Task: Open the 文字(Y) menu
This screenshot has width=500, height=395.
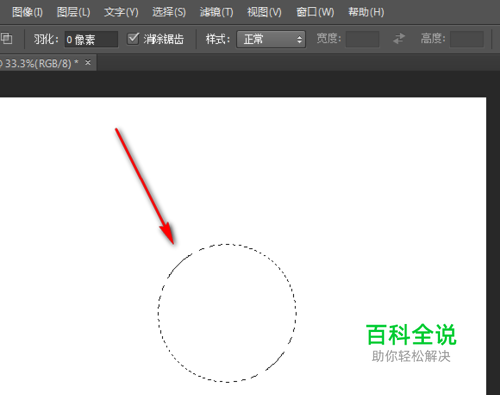Action: (x=121, y=12)
